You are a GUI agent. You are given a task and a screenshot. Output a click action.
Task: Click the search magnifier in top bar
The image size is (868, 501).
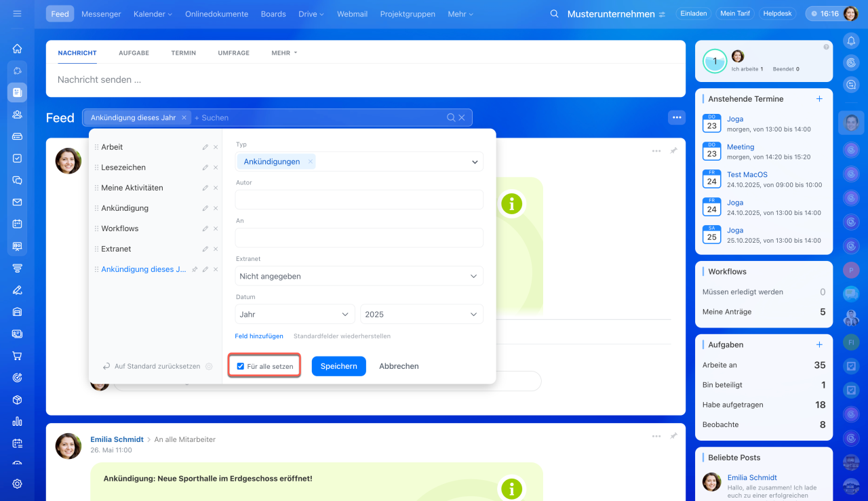pyautogui.click(x=554, y=14)
